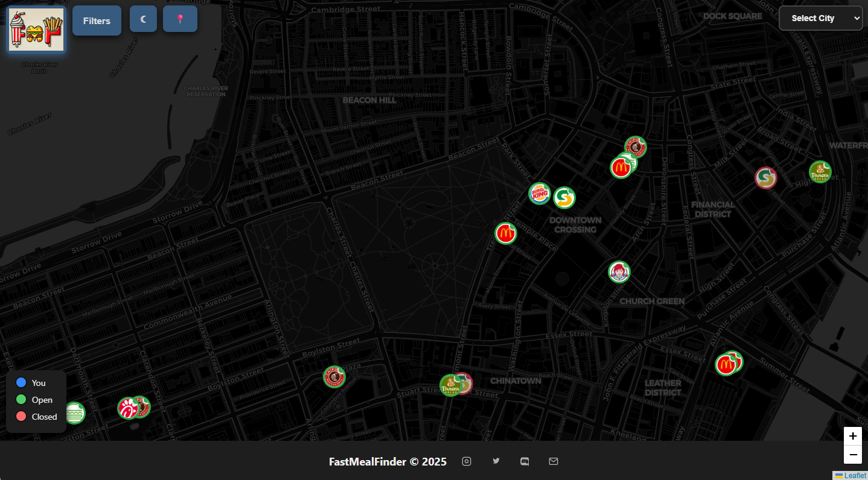
Task: Click the green Open legend dot
Action: pos(21,399)
